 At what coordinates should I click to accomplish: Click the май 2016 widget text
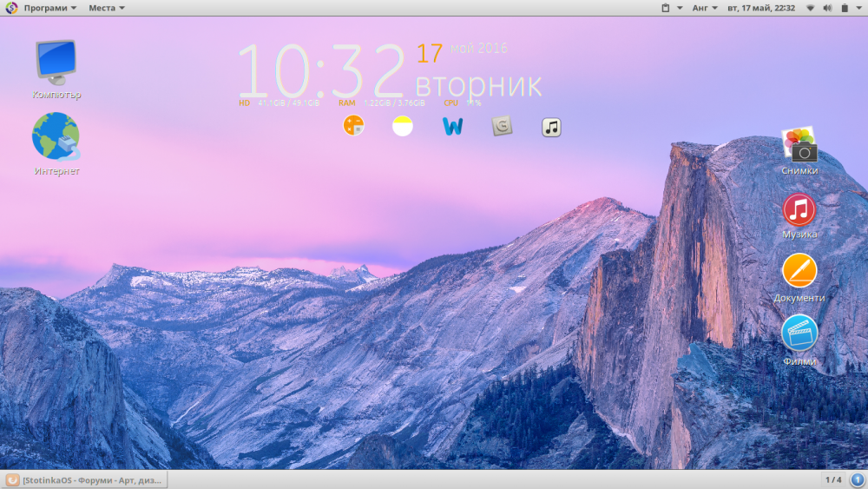(x=479, y=48)
